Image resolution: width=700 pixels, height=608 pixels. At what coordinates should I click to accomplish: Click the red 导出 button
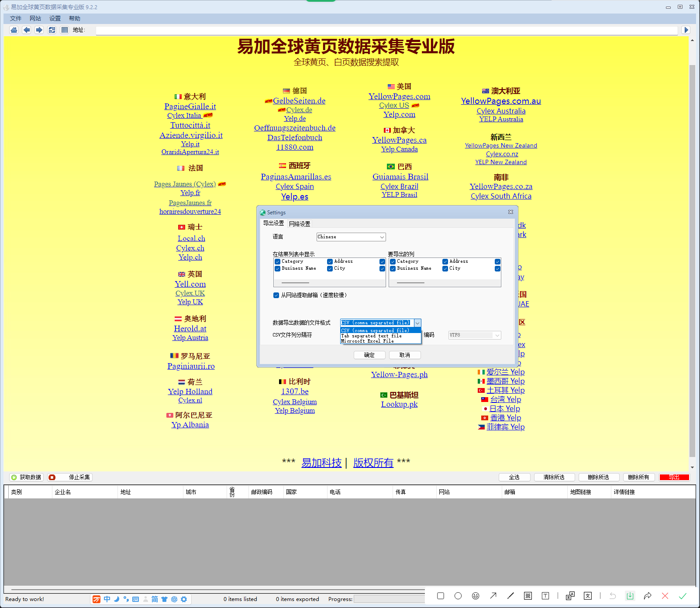pos(674,477)
